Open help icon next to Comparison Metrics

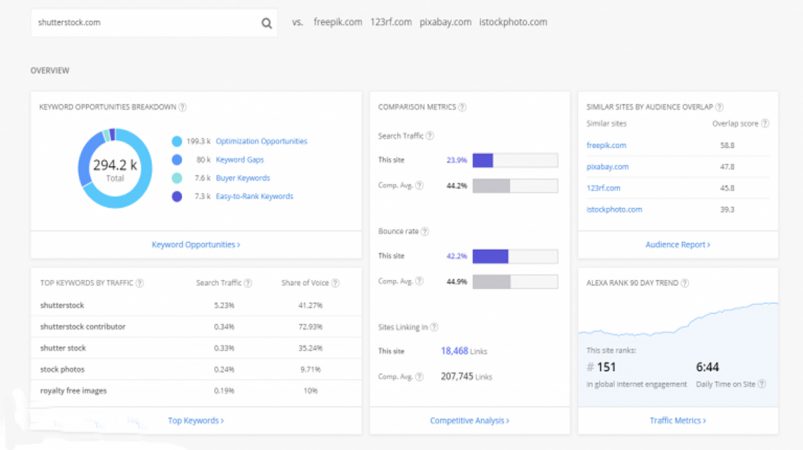[462, 107]
